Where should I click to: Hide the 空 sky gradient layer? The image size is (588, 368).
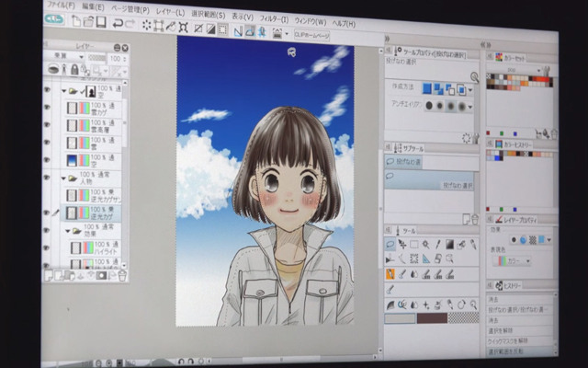pos(47,160)
